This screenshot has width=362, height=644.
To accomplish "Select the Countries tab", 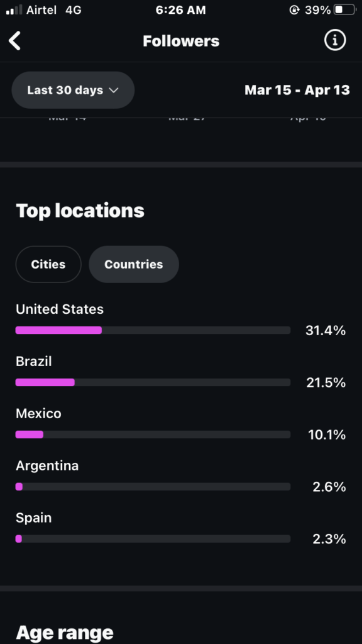I will [134, 264].
